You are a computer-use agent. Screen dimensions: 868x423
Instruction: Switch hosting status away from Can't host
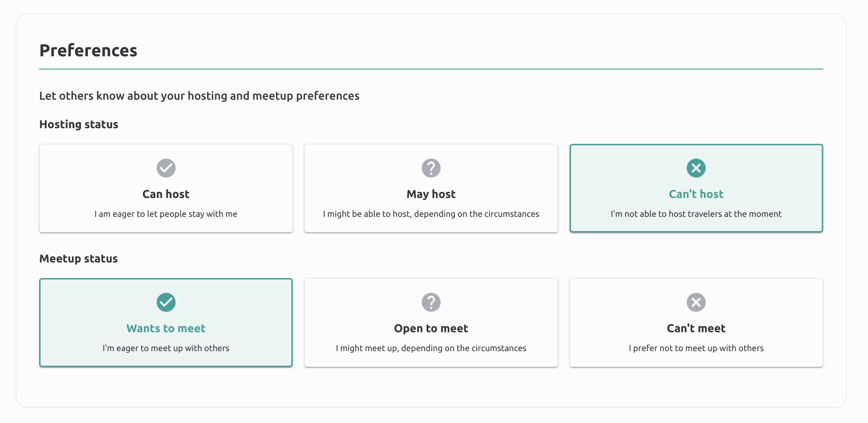[166, 189]
